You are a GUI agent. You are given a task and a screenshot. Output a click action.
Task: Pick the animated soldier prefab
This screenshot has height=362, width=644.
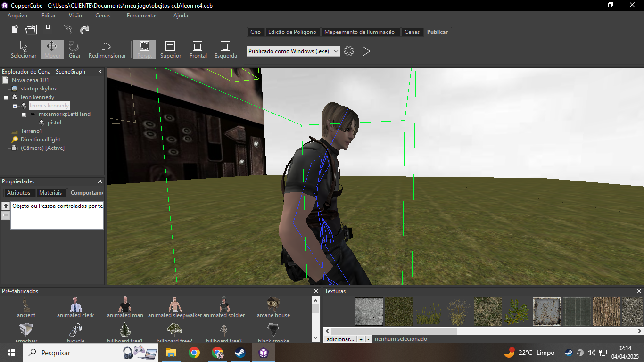224,307
